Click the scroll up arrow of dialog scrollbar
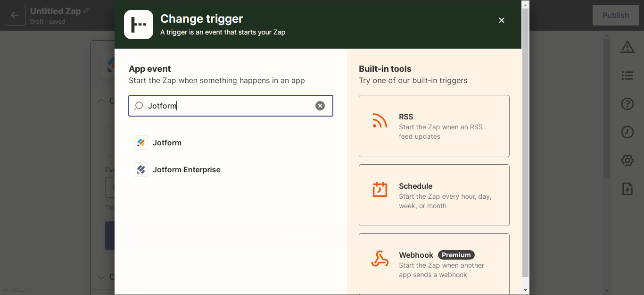The width and height of the screenshot is (644, 295). [x=526, y=4]
